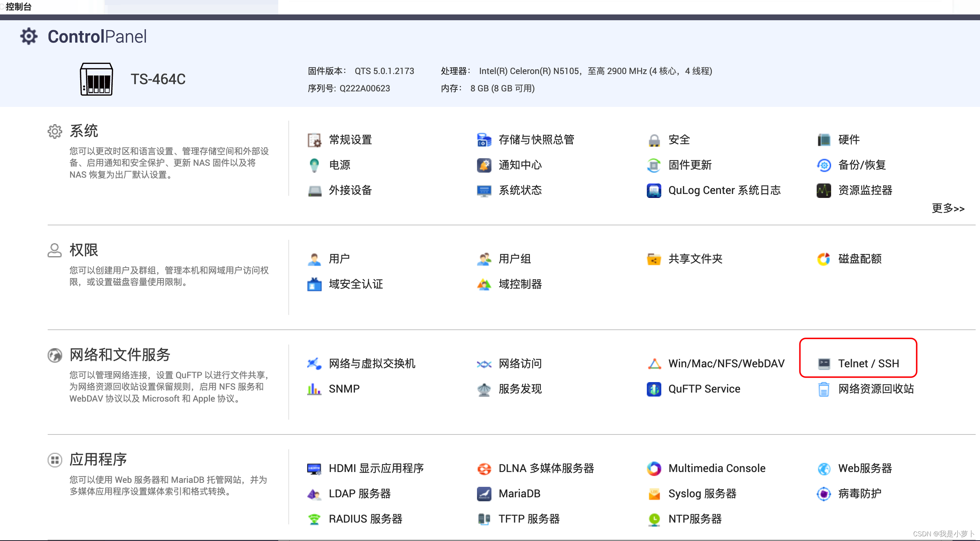Click the Privilege section person outline icon
This screenshot has width=980, height=541.
[x=55, y=251]
